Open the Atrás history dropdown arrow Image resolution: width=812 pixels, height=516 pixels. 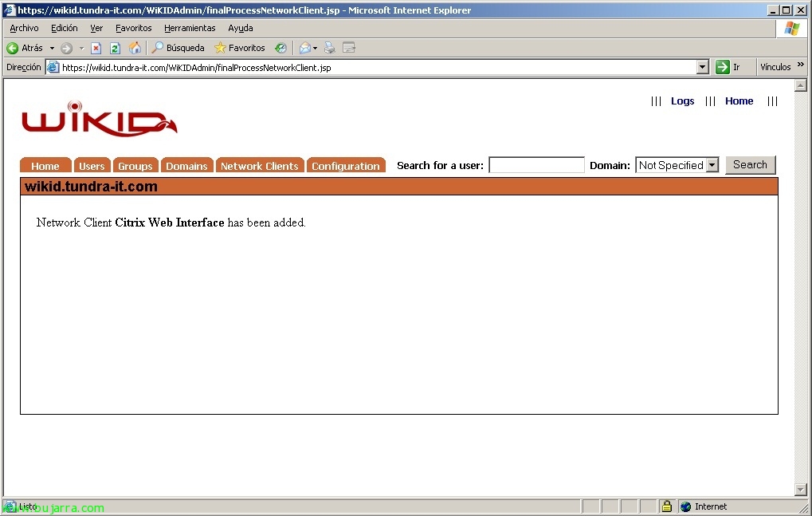click(52, 48)
